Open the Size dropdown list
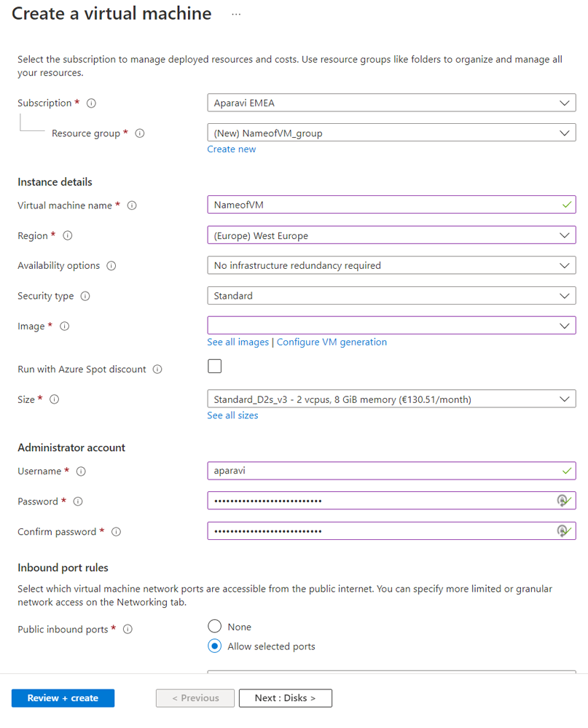Viewport: 588px width, 728px height. point(391,399)
